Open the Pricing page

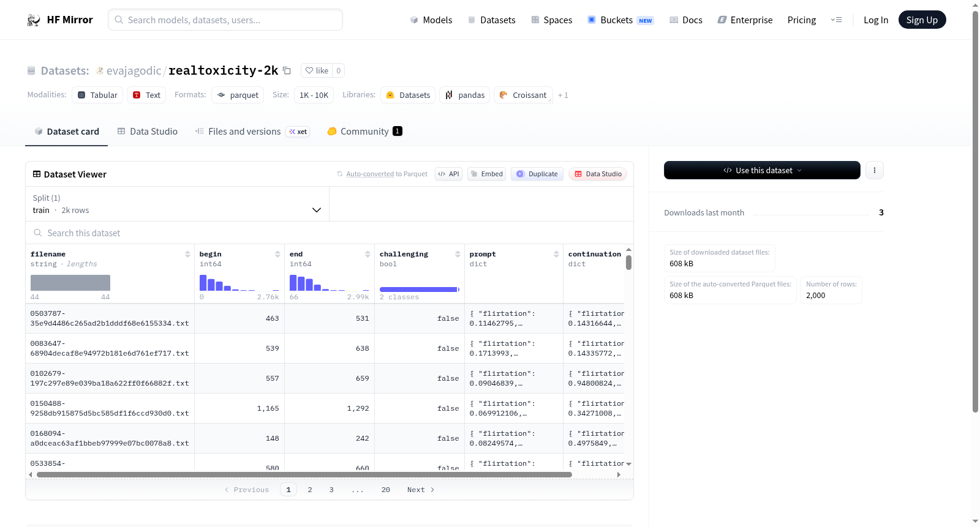pos(802,20)
